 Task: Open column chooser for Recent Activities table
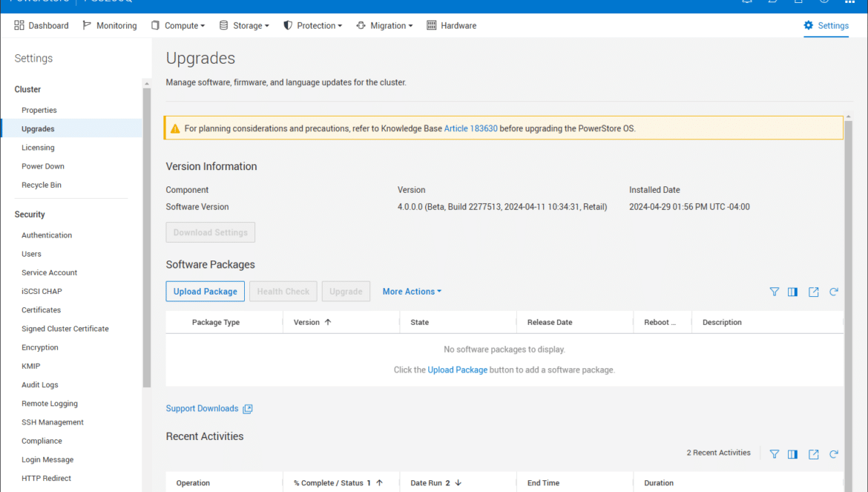[x=793, y=454]
